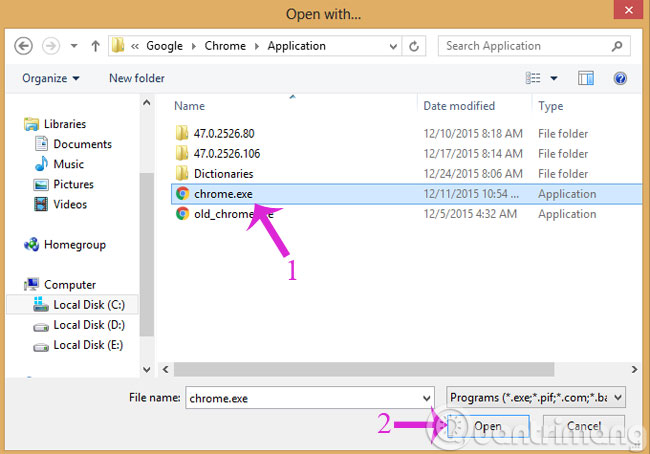650x454 pixels.
Task: Click the Homegroup icon
Action: tap(32, 244)
